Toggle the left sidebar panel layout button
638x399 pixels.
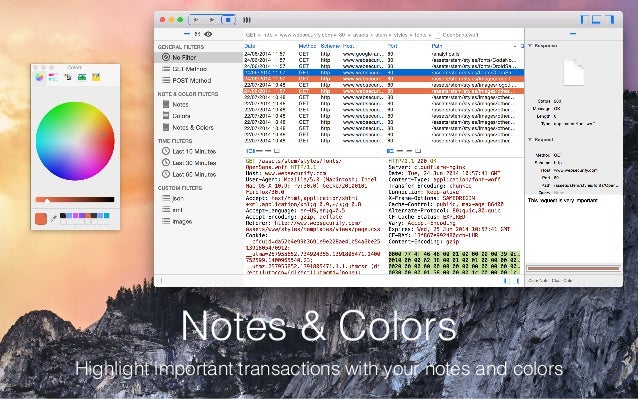click(x=584, y=19)
